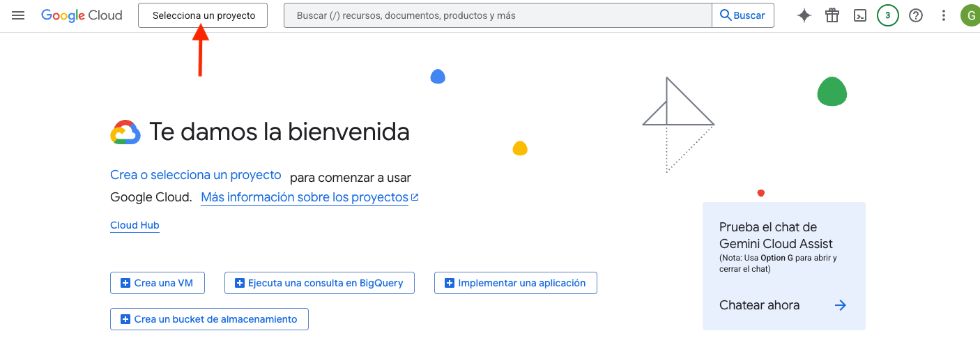Open Gemini sparkle assistant icon
The width and height of the screenshot is (980, 347).
pos(804,15)
